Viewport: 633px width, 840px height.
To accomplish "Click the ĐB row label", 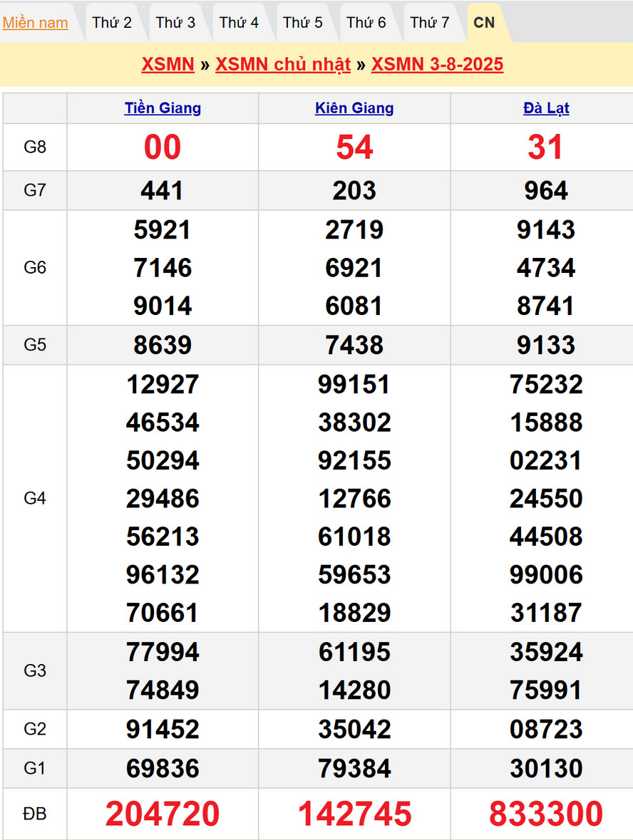I will (x=35, y=814).
